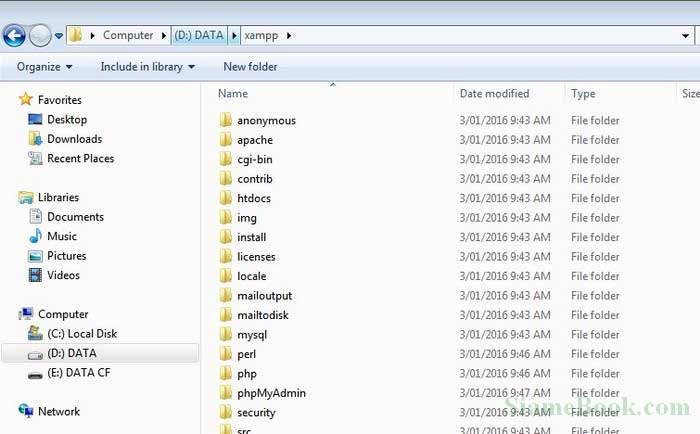Open Recent Places in the navigation pane
The width and height of the screenshot is (700, 434).
(80, 159)
